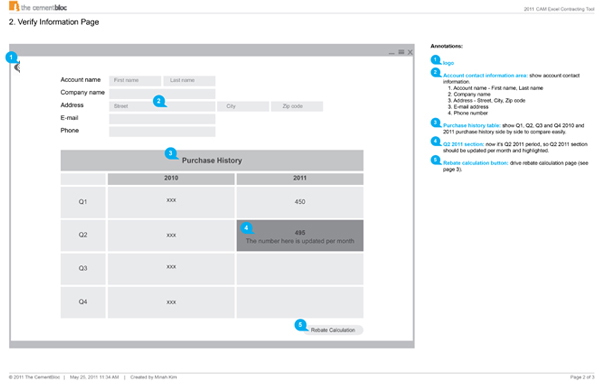Click the Account name label
This screenshot has width=600, height=388.
[x=80, y=80]
